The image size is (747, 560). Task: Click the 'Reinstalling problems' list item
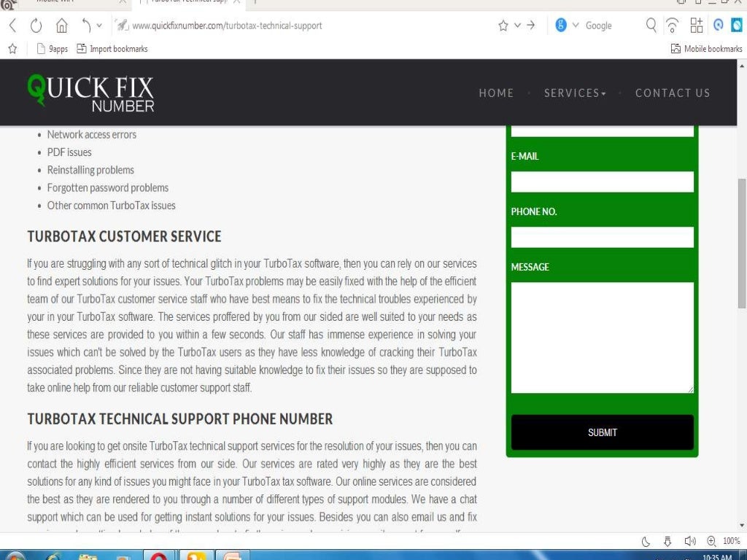point(90,170)
